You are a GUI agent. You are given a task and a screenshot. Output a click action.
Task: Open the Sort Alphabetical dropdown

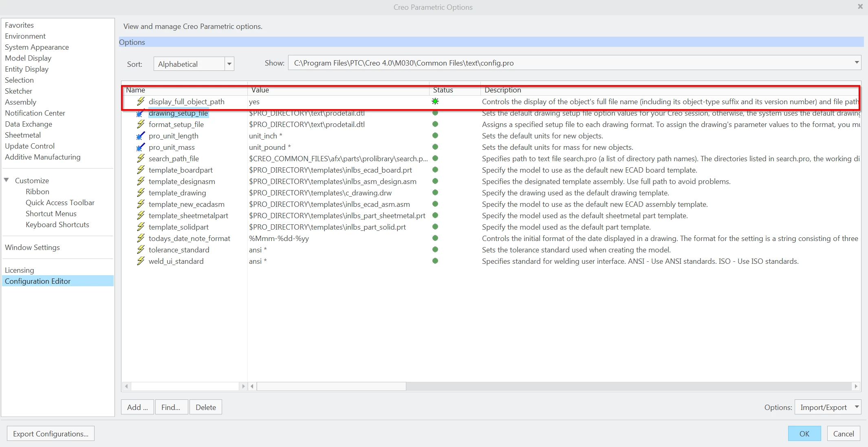[x=229, y=64]
